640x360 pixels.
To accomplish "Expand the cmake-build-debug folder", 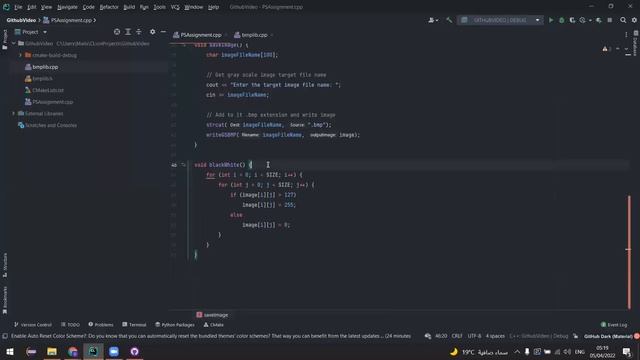I will [x=20, y=55].
